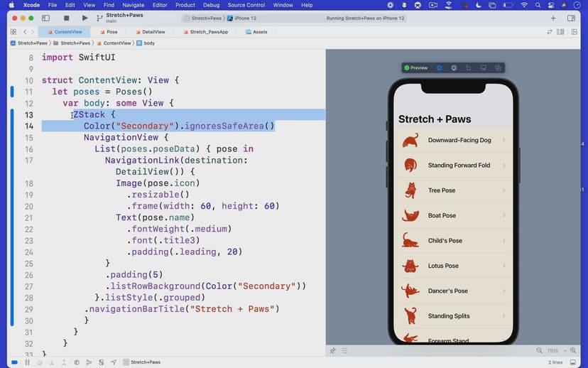The height and width of the screenshot is (368, 588).
Task: Click the orange Boat Pose cat thumbnail
Action: [x=410, y=215]
